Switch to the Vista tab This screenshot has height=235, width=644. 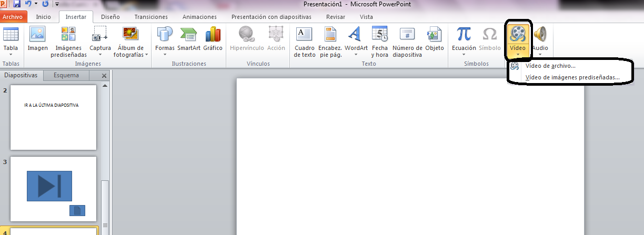point(366,17)
